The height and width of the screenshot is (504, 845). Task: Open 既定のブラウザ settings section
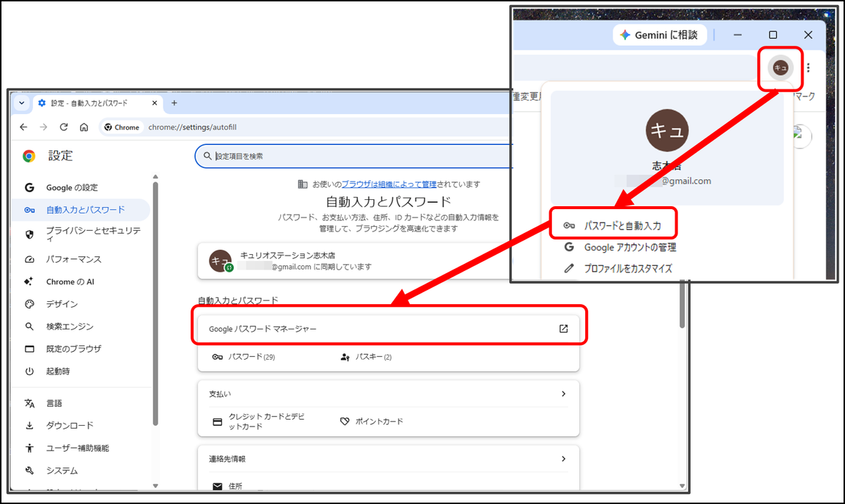click(x=74, y=349)
